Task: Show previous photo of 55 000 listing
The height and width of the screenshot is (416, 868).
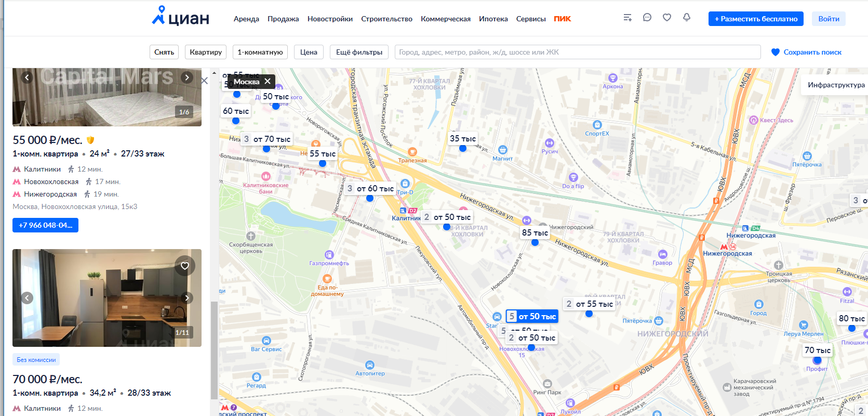Action: (27, 77)
